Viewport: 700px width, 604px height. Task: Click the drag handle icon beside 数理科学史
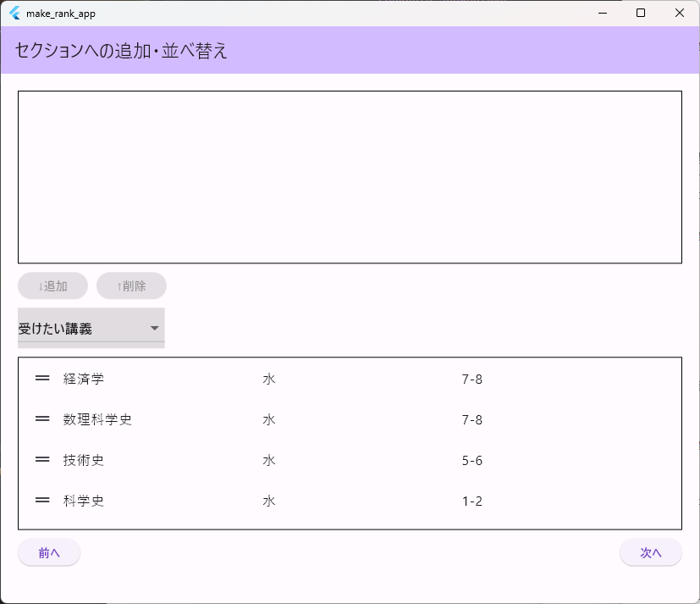coord(42,419)
